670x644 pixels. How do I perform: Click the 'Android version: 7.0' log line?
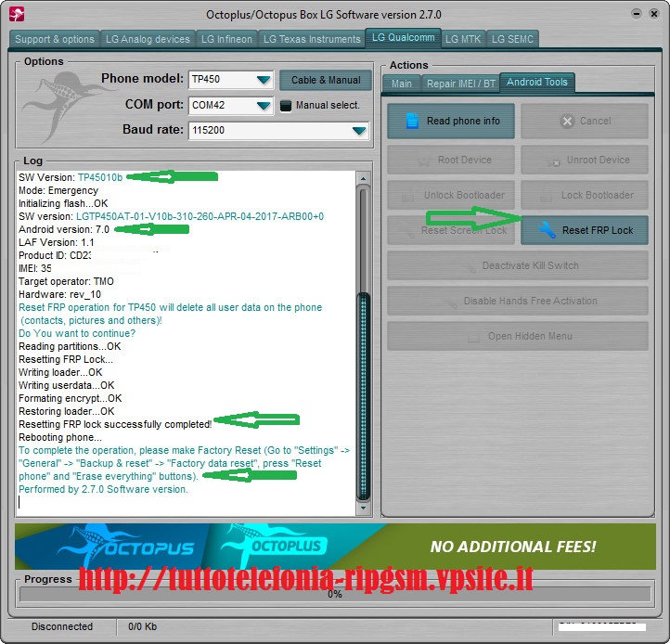64,229
